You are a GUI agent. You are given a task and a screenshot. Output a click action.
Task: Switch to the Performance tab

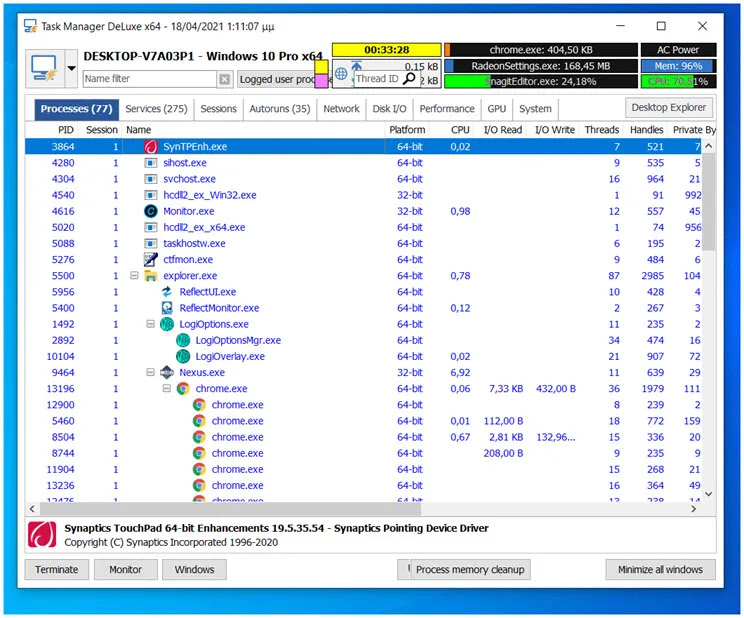(447, 109)
